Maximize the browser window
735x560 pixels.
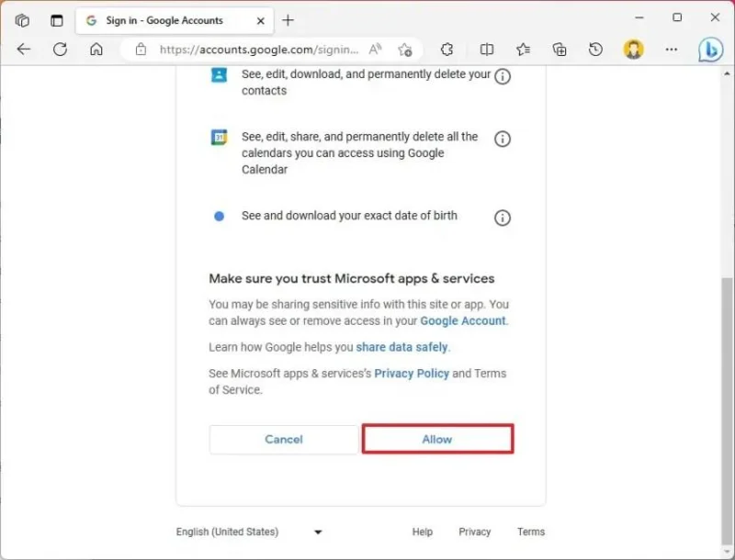click(677, 17)
